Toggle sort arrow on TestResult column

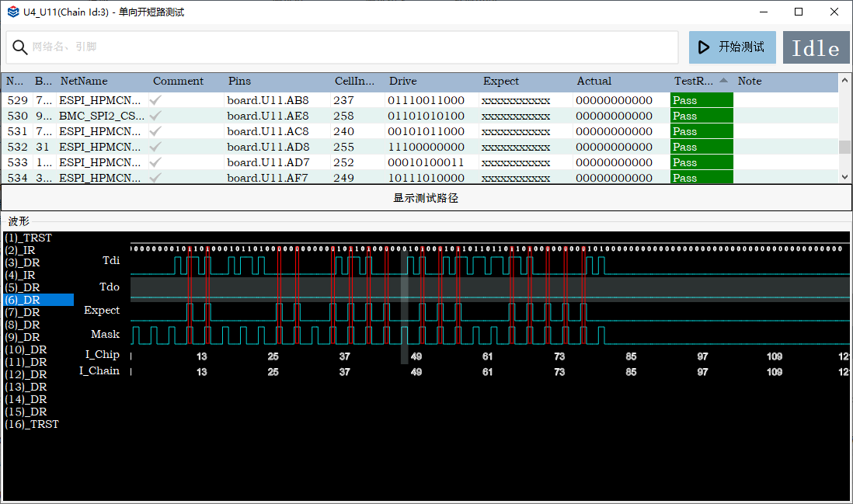(723, 81)
